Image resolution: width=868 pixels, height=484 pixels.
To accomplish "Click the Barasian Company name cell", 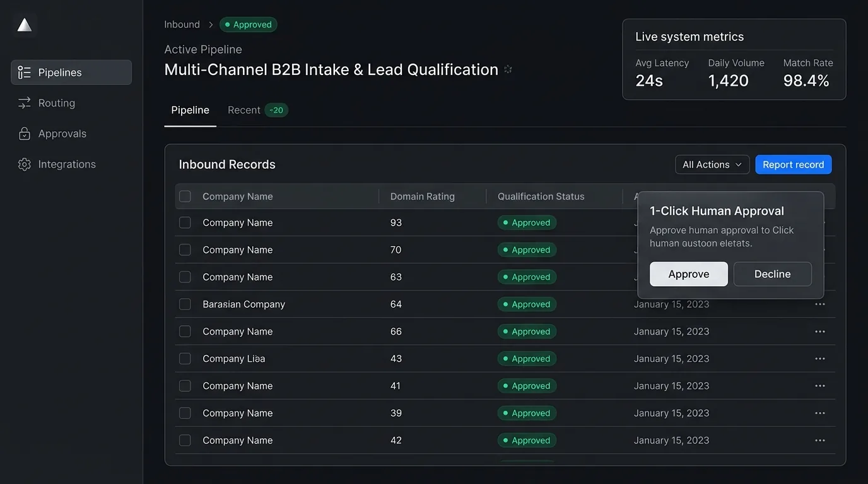I will tap(243, 304).
